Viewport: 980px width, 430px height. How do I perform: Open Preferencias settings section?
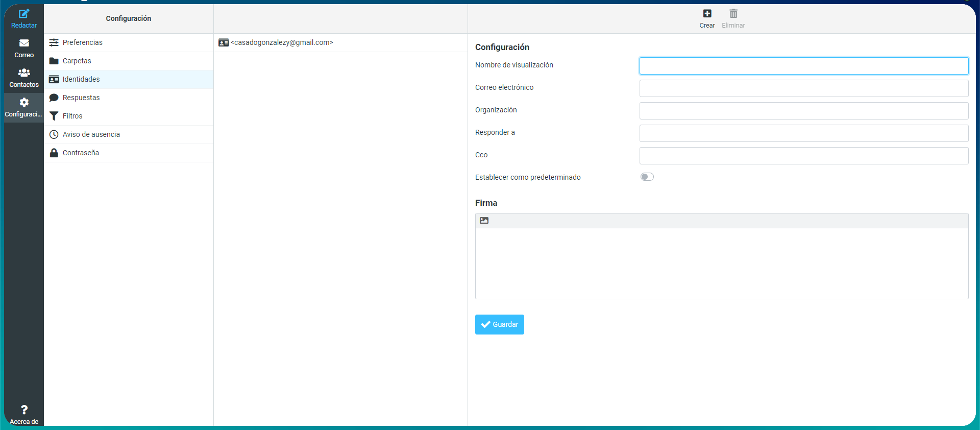pos(129,42)
